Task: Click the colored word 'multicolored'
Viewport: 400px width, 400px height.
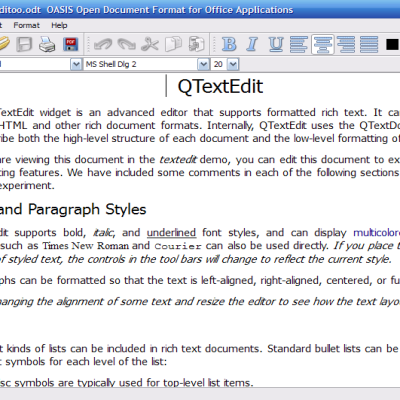Action: (x=377, y=232)
